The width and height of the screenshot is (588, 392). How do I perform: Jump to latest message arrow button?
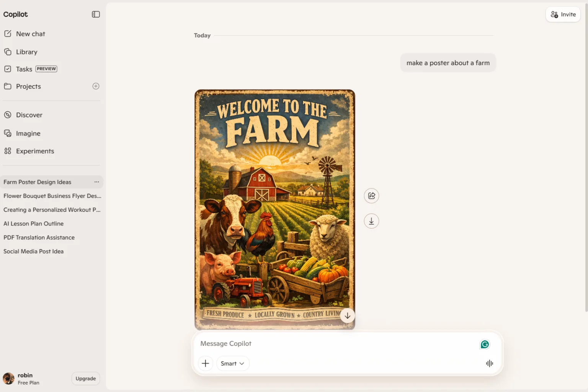(x=348, y=316)
